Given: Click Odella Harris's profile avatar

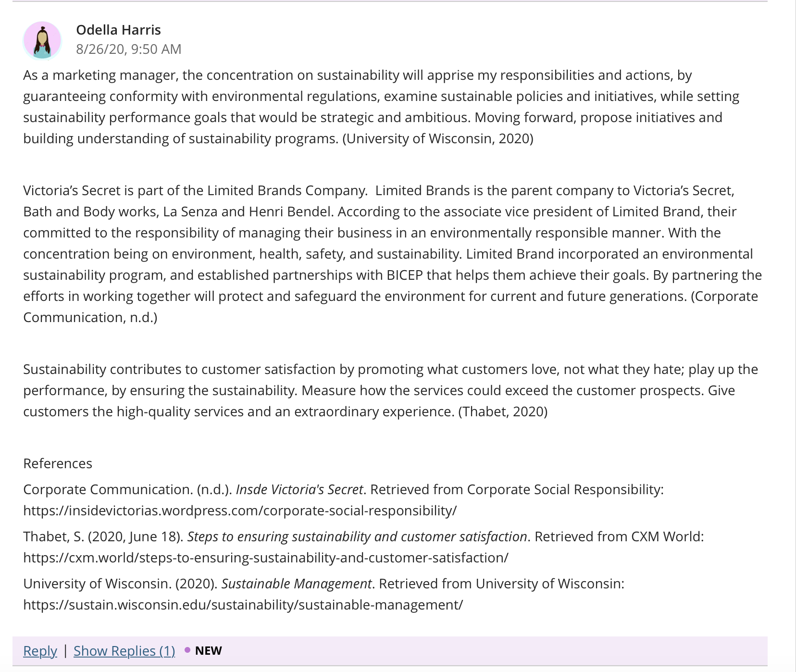Looking at the screenshot, I should (42, 40).
